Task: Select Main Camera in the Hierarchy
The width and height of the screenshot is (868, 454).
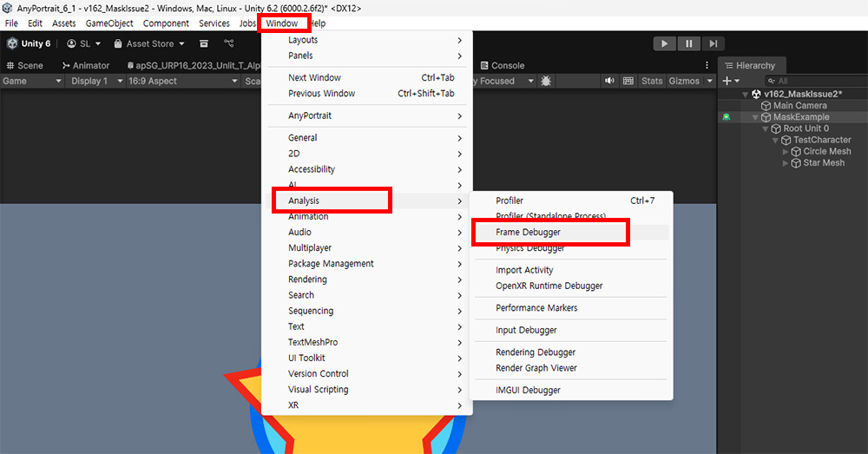Action: click(799, 106)
